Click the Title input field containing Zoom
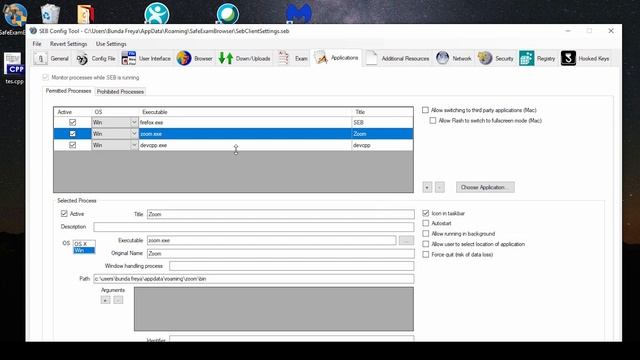The height and width of the screenshot is (360, 640). (280, 214)
